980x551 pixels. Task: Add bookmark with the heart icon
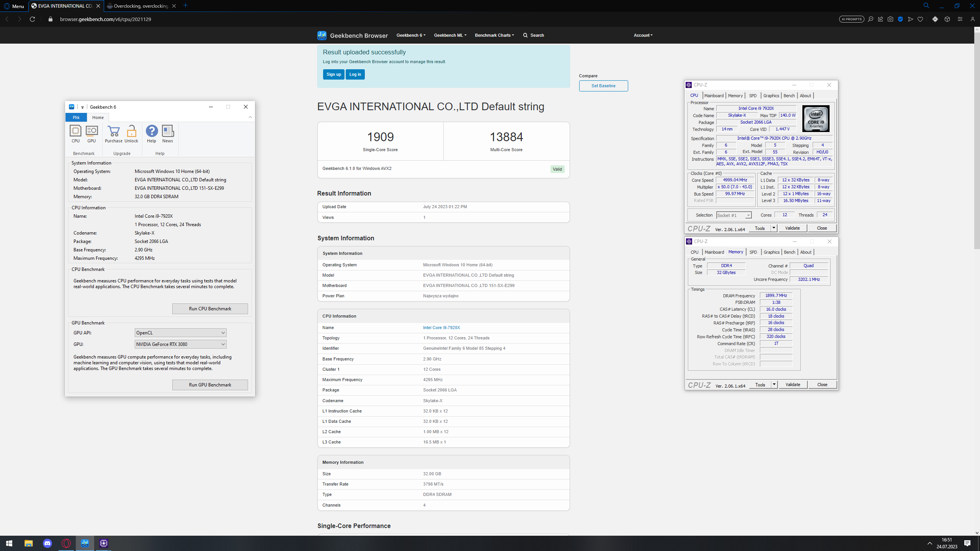pyautogui.click(x=920, y=19)
